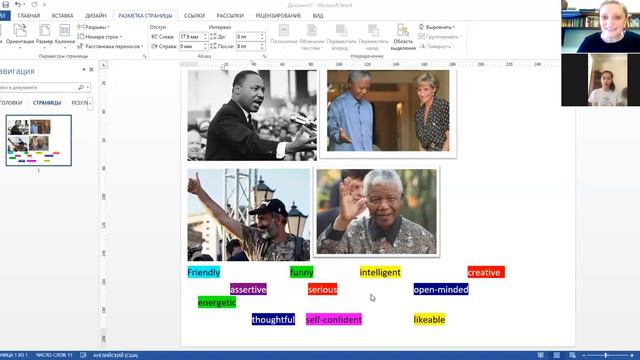Adjust the left indent stepper arrows
This screenshot has height=360, width=640.
tap(205, 37)
